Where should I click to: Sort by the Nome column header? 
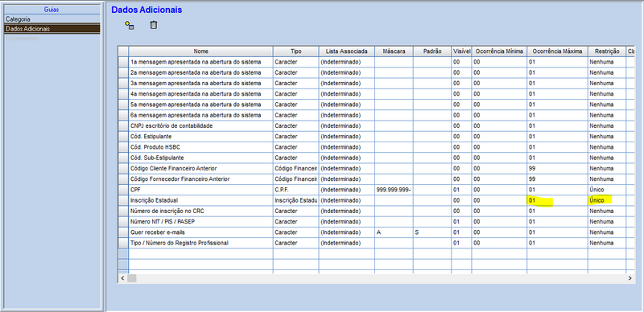pos(200,51)
